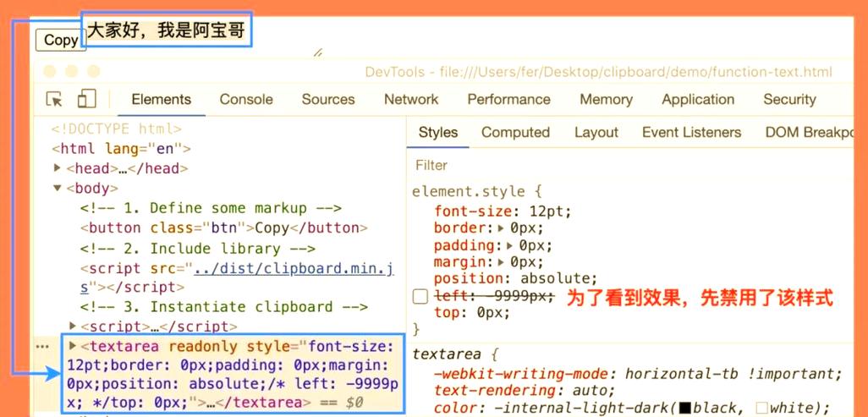
Task: Select the Styles sub-tab
Action: [438, 133]
